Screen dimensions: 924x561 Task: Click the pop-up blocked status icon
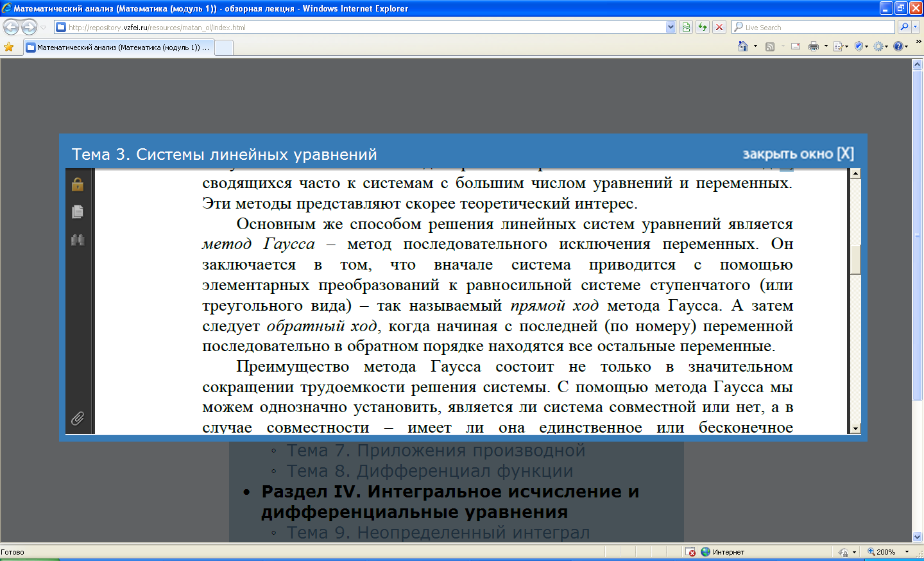[x=690, y=552]
